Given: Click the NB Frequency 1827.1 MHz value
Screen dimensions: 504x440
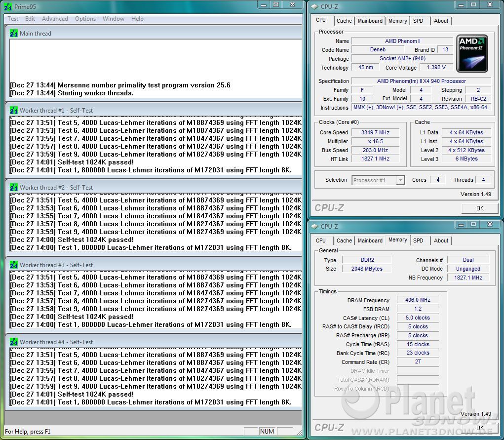Looking at the screenshot, I should (468, 278).
